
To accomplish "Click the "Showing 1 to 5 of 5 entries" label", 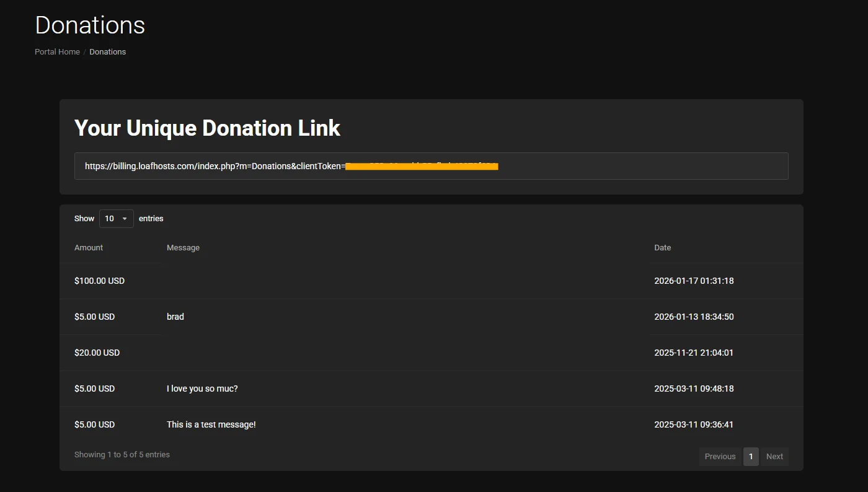I will click(x=122, y=454).
